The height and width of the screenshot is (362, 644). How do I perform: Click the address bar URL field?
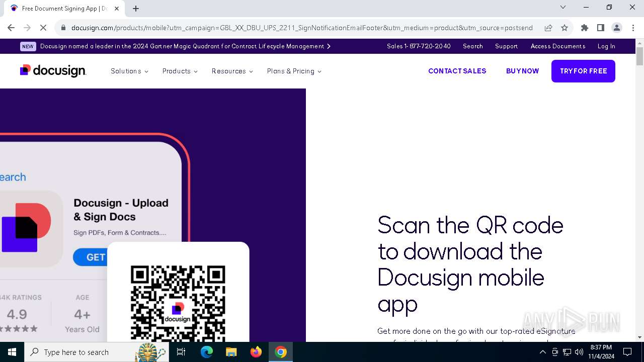[x=302, y=28]
